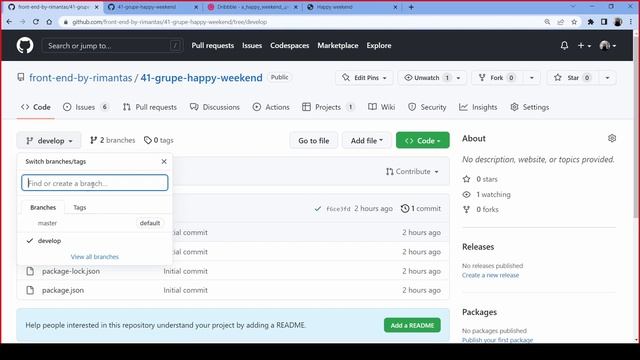Click the browser back arrow
640x360 pixels.
[9, 22]
